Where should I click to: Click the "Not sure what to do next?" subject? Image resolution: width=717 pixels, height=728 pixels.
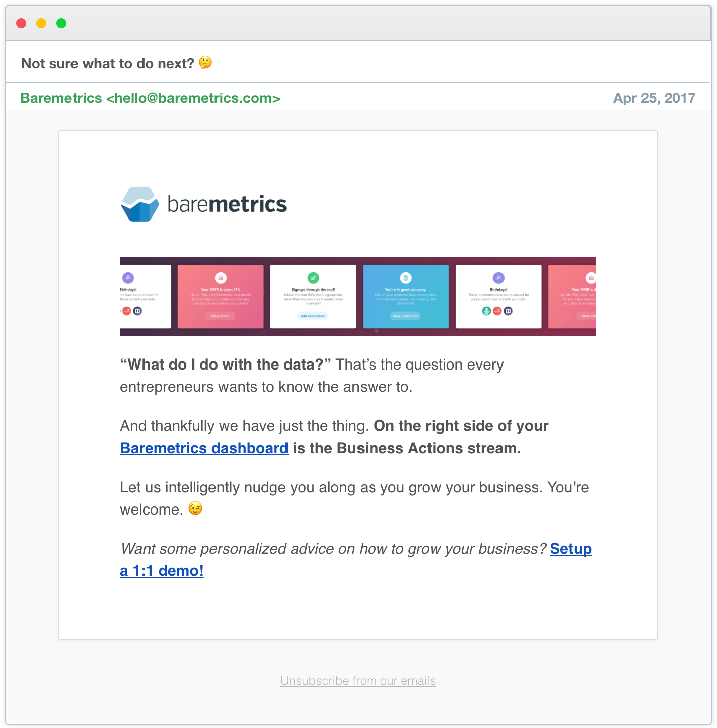pos(108,64)
